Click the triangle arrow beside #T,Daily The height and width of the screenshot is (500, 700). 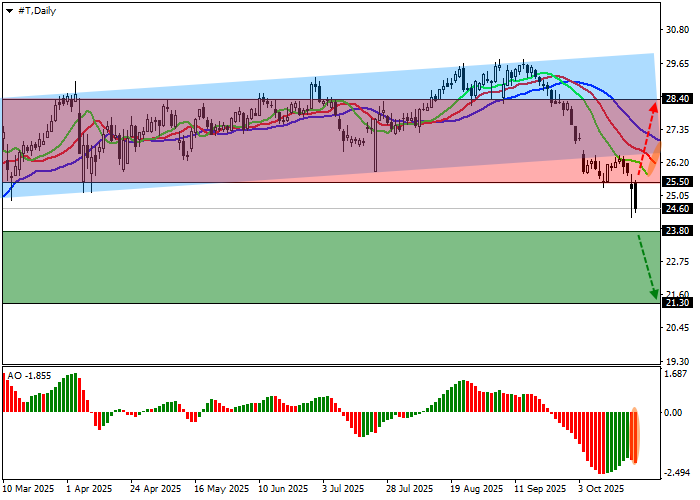pos(9,9)
